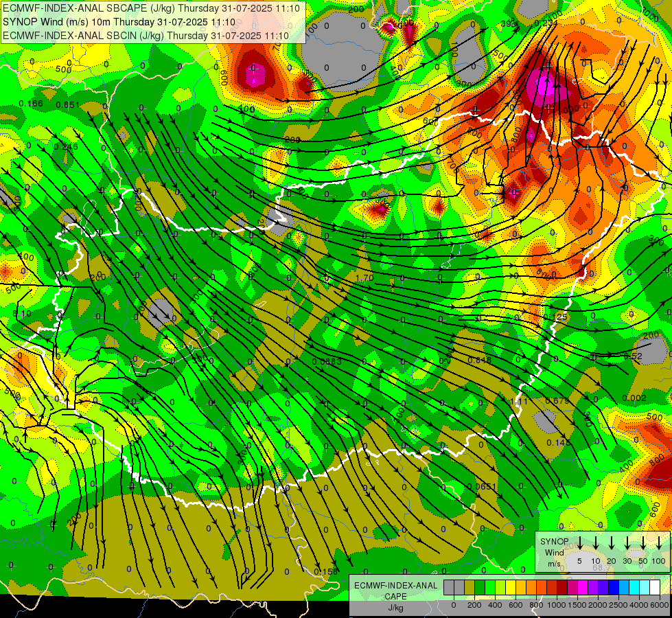
Task: Click the 0.002 value on the map
Action: pyautogui.click(x=634, y=398)
